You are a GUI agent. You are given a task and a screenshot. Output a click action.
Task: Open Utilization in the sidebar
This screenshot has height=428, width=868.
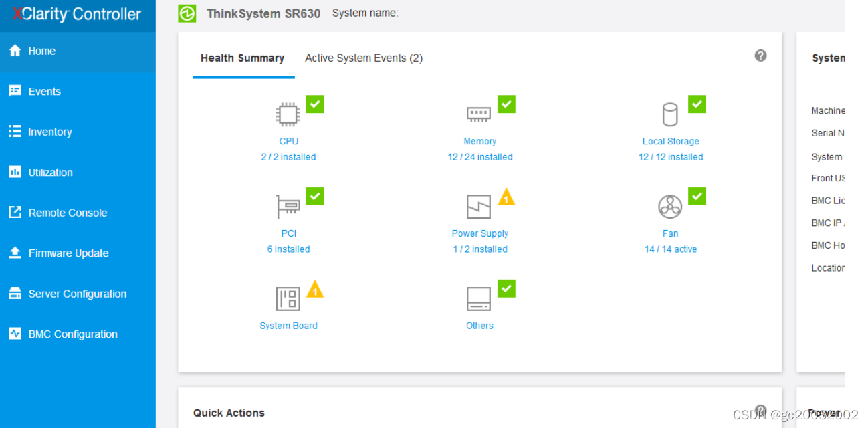[x=78, y=173]
